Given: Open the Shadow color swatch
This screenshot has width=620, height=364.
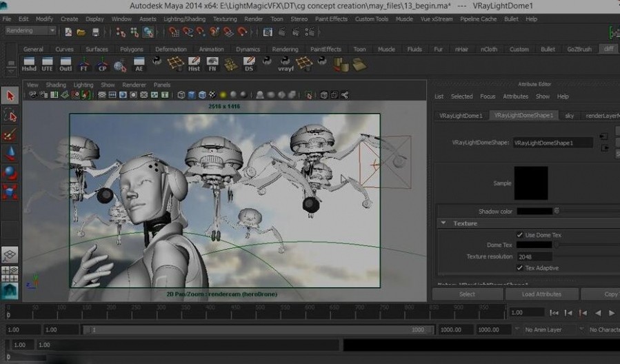Looking at the screenshot, I should coord(534,212).
